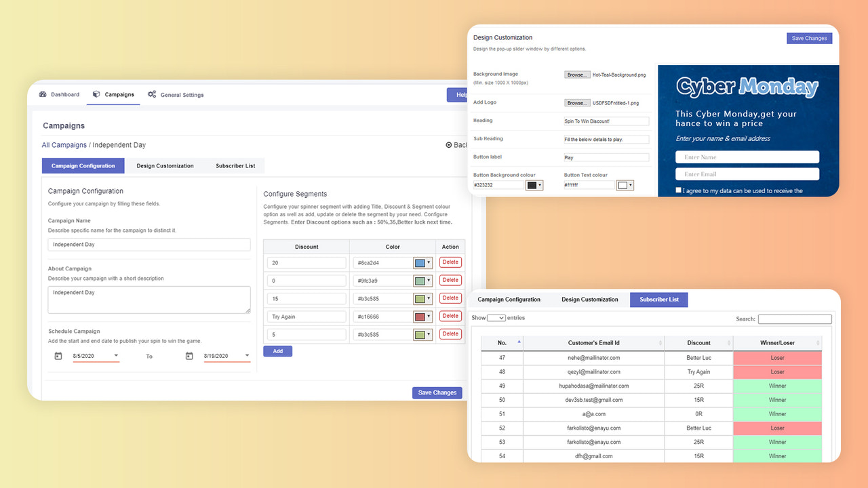Open the color dropdown for the 20 discount segment
Screen dimensions: 868x488
(428, 262)
